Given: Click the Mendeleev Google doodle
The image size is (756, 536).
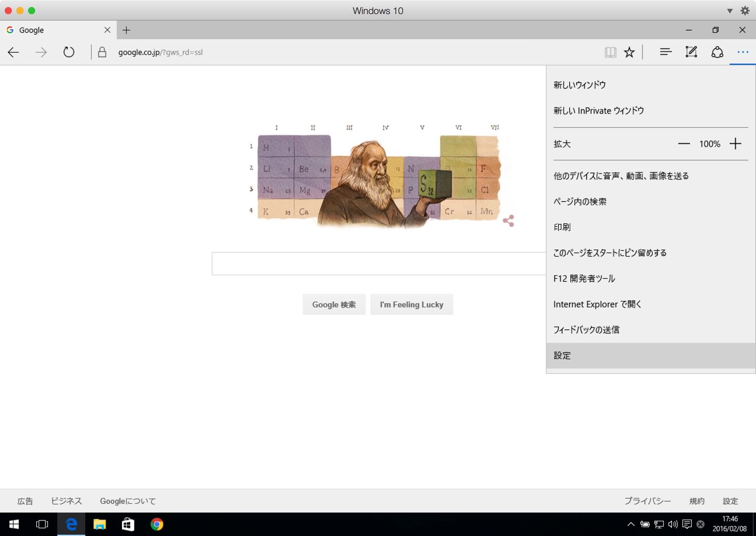Looking at the screenshot, I should tap(375, 177).
